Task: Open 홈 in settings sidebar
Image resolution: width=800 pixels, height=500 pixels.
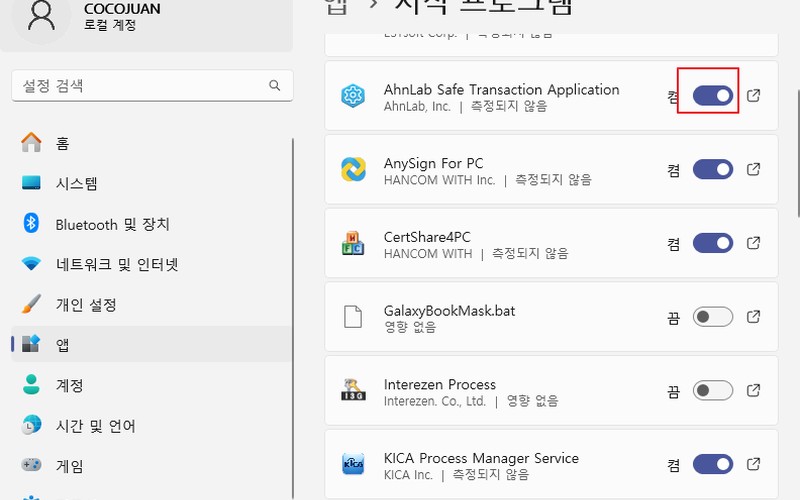Action: click(x=152, y=143)
